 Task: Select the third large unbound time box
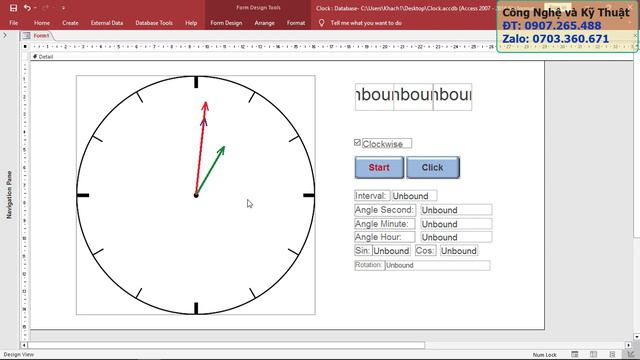(452, 97)
